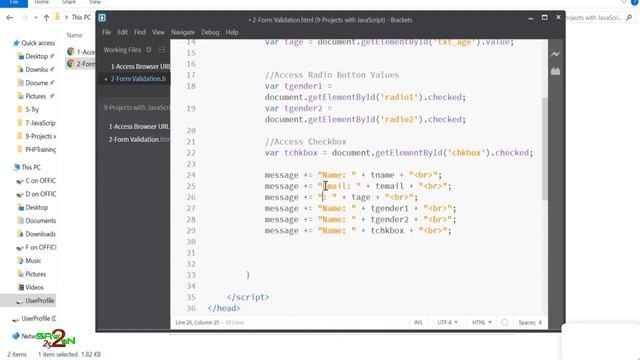Click vertical scrollbar thumb in code editor
The height and width of the screenshot is (360, 640).
pyautogui.click(x=544, y=149)
